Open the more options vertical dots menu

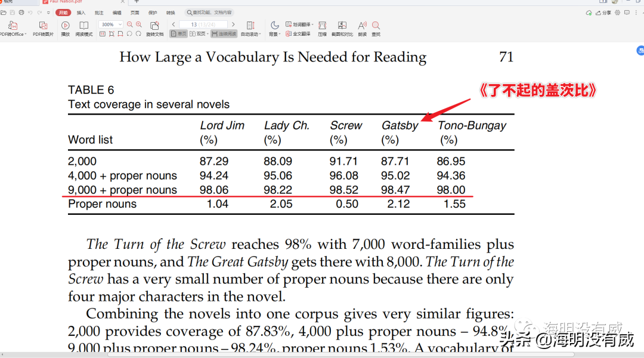pos(636,13)
